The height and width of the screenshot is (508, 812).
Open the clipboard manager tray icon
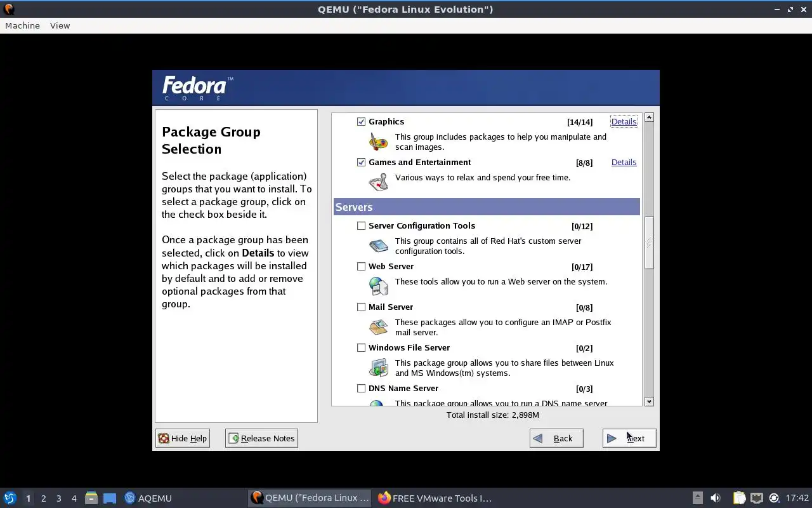tap(739, 498)
